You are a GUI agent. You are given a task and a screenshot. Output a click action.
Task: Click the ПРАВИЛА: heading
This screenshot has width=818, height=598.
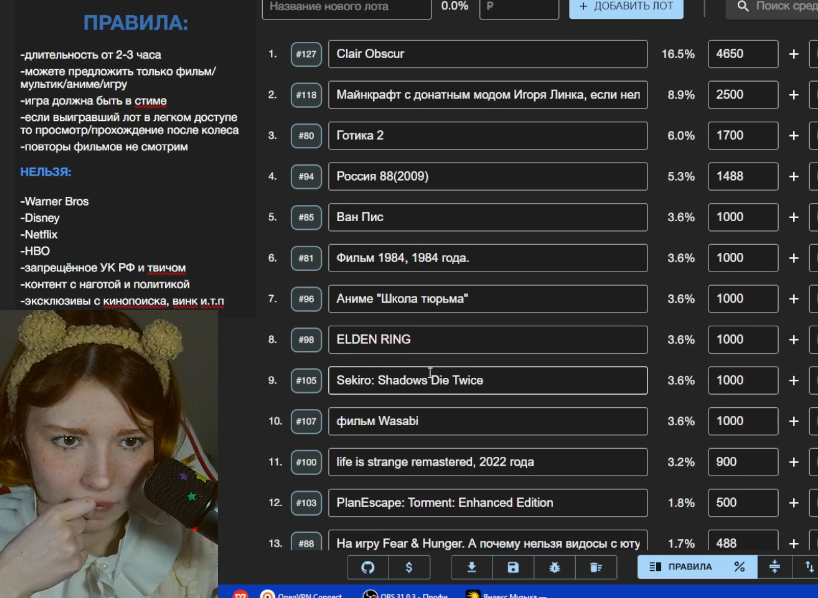[x=136, y=23]
